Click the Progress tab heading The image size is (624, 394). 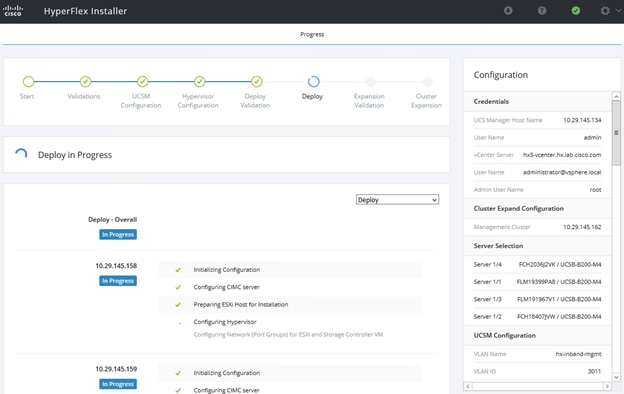pyautogui.click(x=312, y=34)
